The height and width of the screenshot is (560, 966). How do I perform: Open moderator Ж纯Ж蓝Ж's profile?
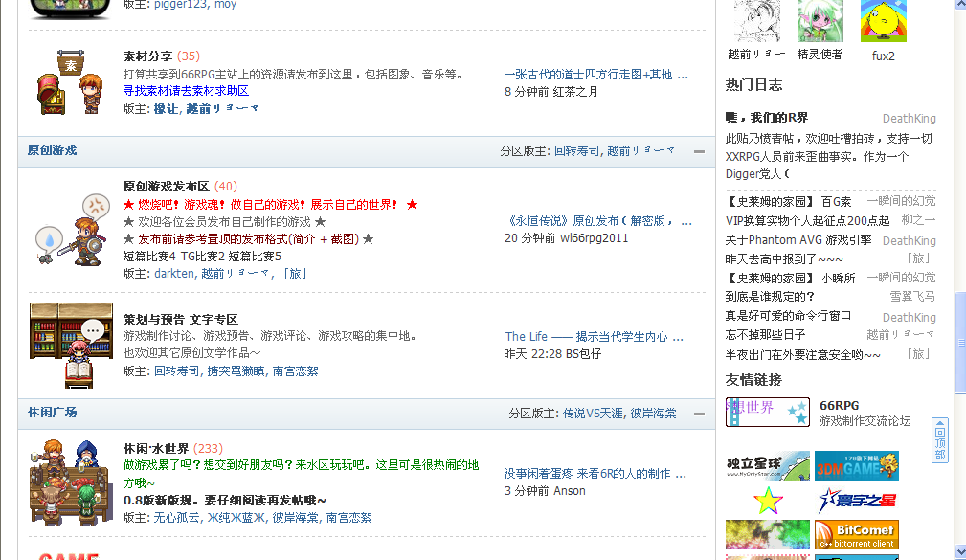[x=236, y=518]
